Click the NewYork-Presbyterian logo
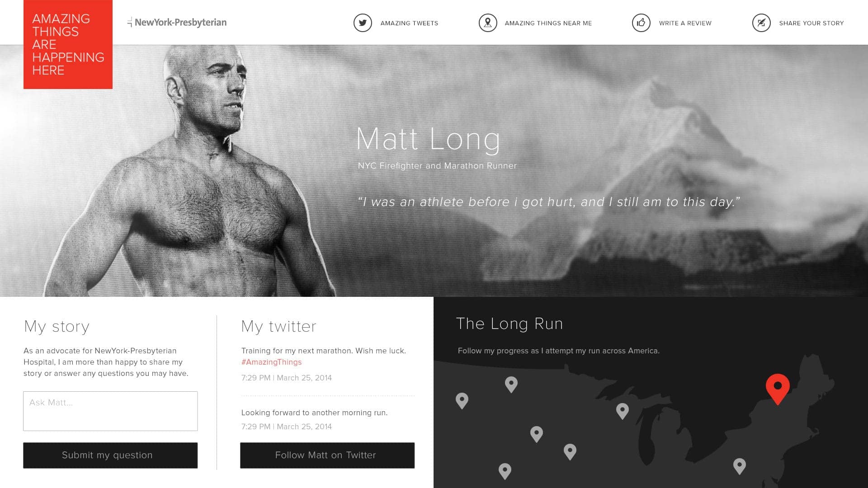 (x=177, y=22)
